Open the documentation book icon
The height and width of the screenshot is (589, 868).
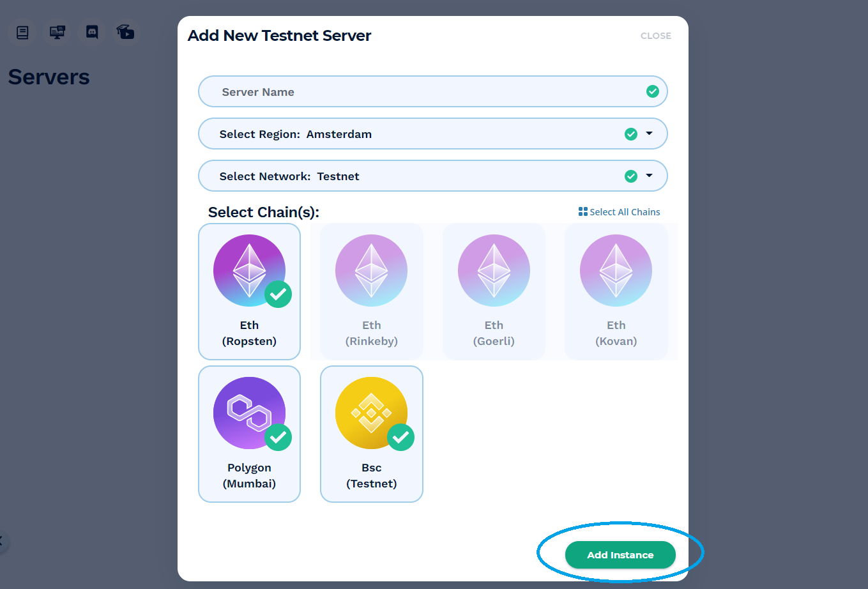click(22, 33)
